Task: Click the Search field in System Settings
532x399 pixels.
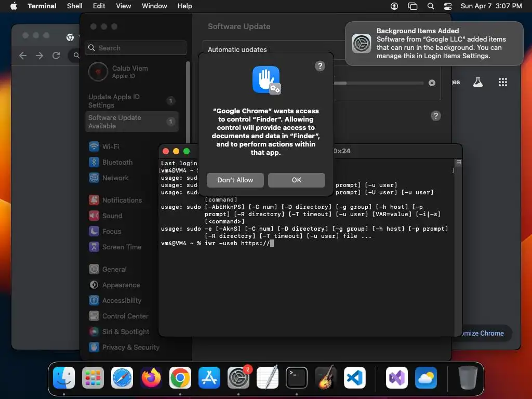Action: point(136,48)
